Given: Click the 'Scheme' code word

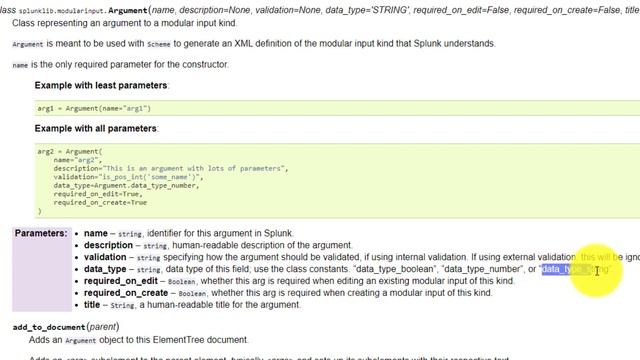Looking at the screenshot, I should [159, 44].
